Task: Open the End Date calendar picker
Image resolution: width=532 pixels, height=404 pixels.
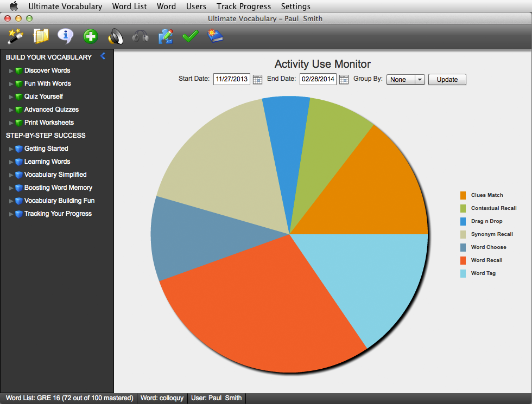Action: [344, 80]
